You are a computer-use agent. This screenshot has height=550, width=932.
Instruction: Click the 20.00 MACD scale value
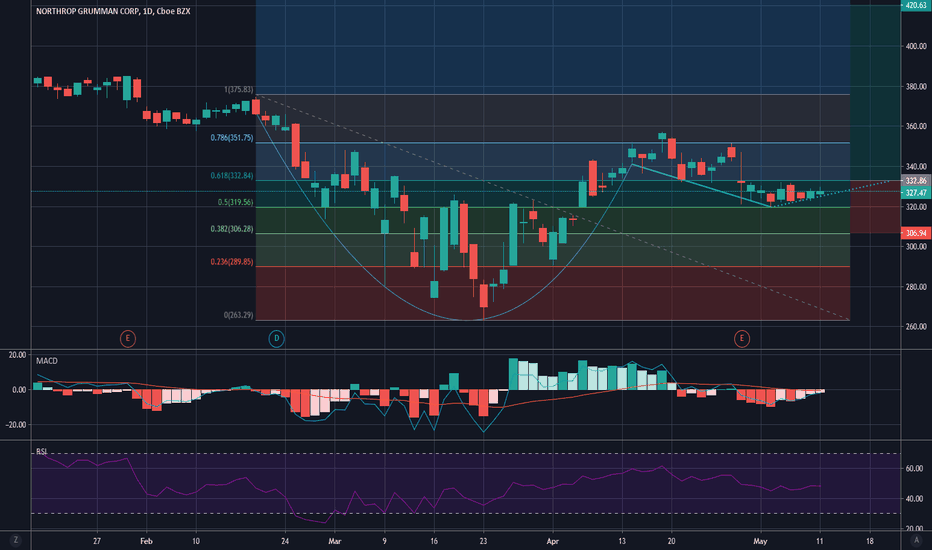point(18,355)
